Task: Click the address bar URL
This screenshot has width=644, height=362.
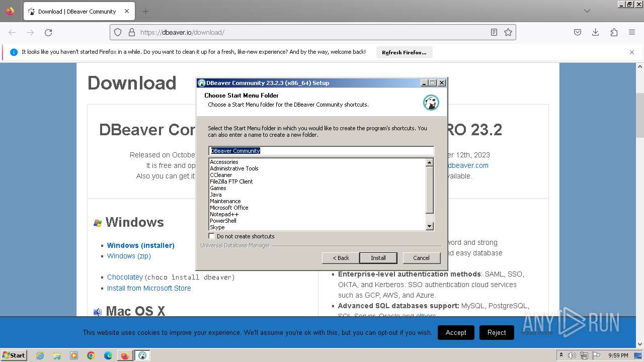Action: point(183,32)
